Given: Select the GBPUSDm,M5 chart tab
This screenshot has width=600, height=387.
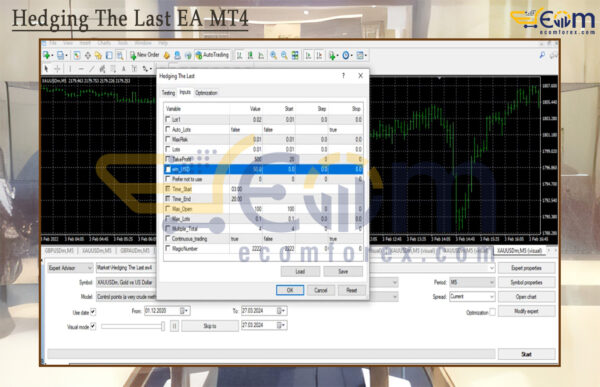Looking at the screenshot, I should pyautogui.click(x=59, y=251).
